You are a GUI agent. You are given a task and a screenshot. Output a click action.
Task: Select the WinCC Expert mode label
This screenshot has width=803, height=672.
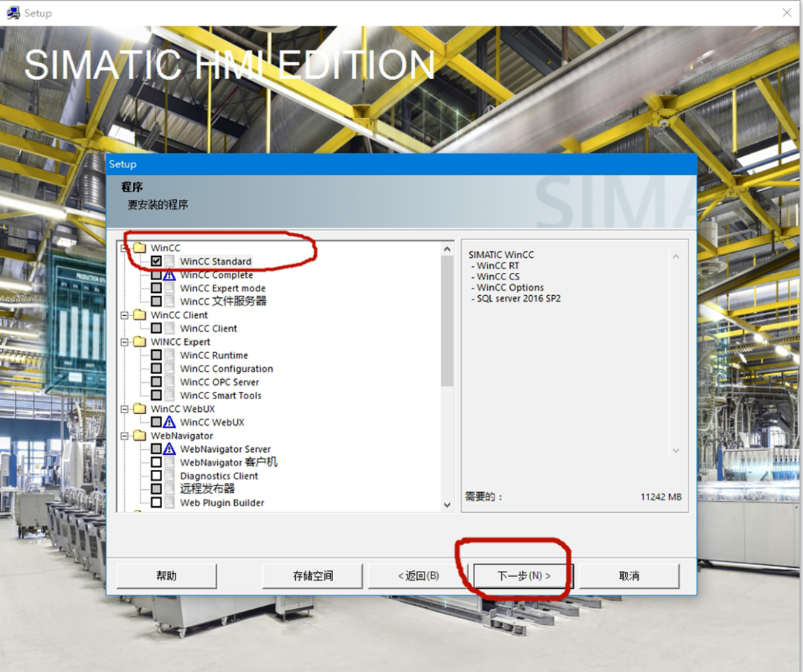coord(223,288)
